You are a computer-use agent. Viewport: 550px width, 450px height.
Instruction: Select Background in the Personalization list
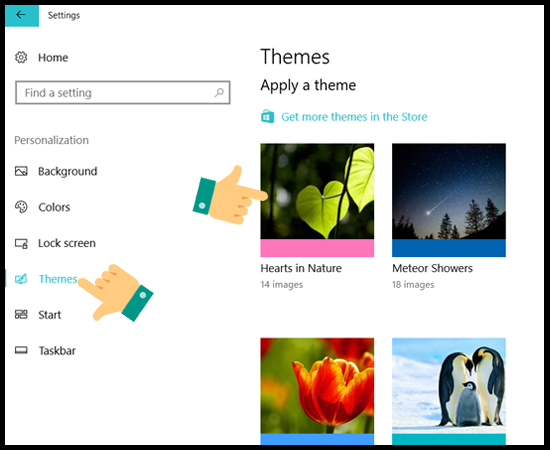67,171
